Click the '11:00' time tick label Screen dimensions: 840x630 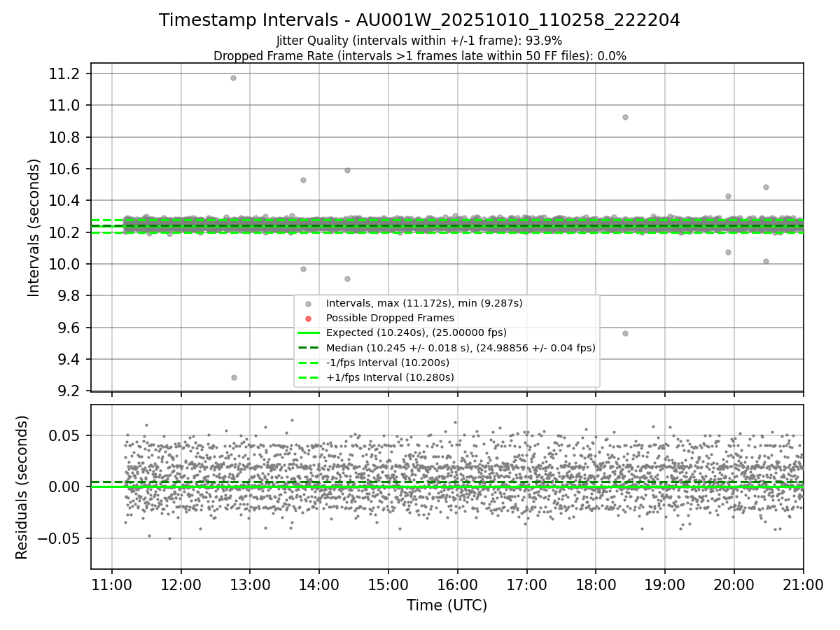(112, 584)
